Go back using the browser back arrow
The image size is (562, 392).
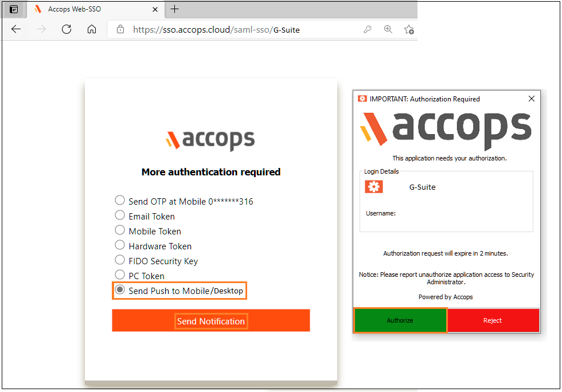16,29
